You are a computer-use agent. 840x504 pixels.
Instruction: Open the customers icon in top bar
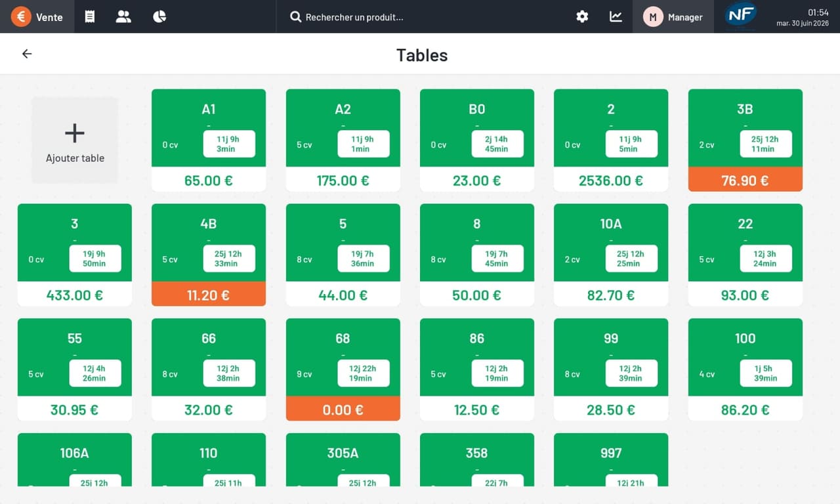pos(123,16)
